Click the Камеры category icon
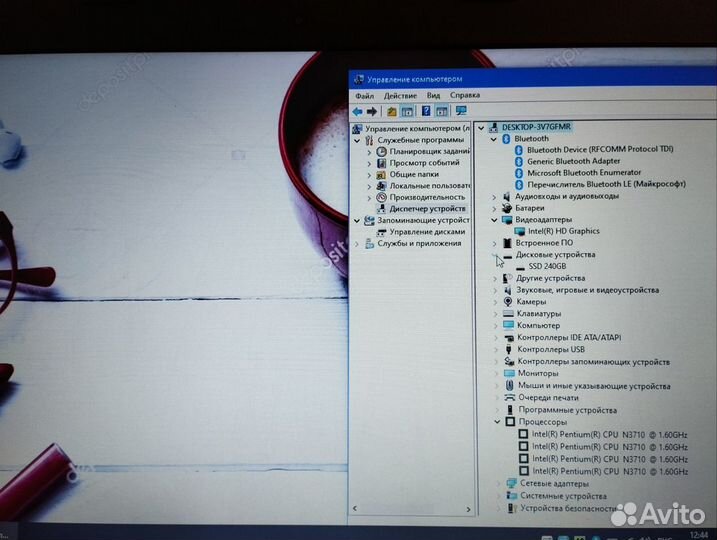 pyautogui.click(x=508, y=302)
